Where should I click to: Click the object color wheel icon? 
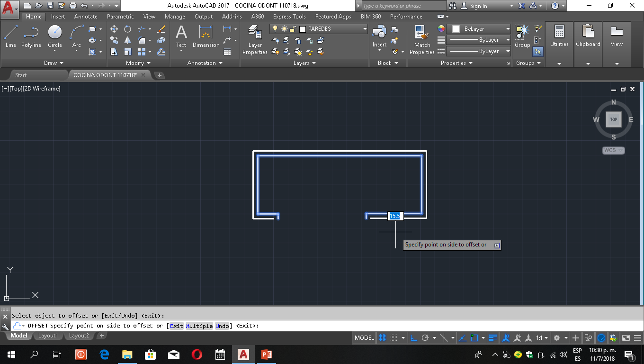pyautogui.click(x=441, y=29)
